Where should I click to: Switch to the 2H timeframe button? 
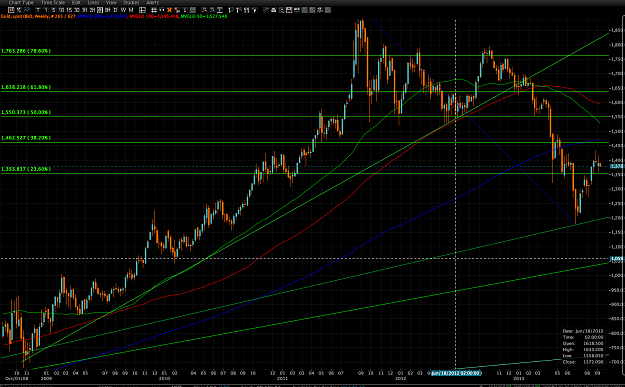coord(92,10)
